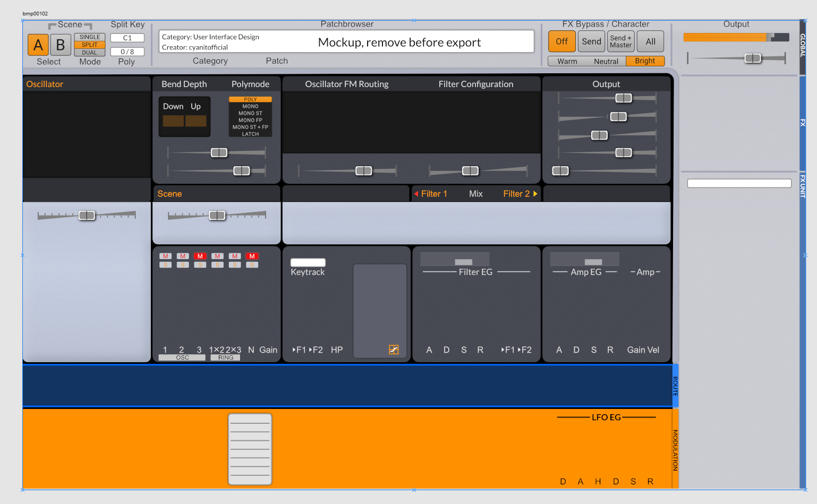Screen dimensions: 817x504
Task: Select DUAL scene mode
Action: (89, 53)
